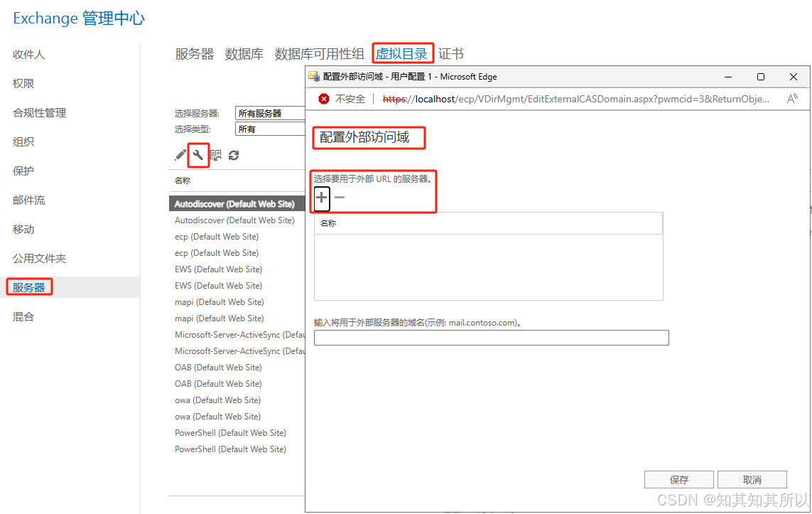This screenshot has width=812, height=514.
Task: Select the first ecp (Default Web Site) row
Action: click(237, 237)
